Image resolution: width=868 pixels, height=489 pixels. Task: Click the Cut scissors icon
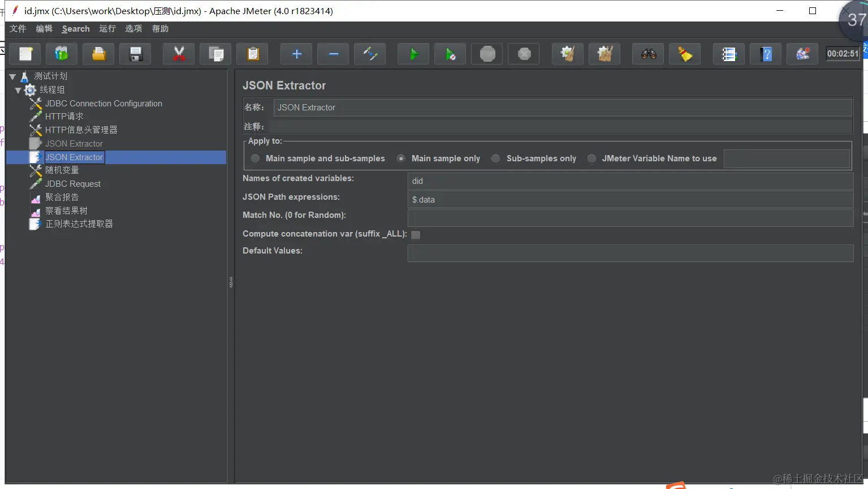pyautogui.click(x=179, y=54)
